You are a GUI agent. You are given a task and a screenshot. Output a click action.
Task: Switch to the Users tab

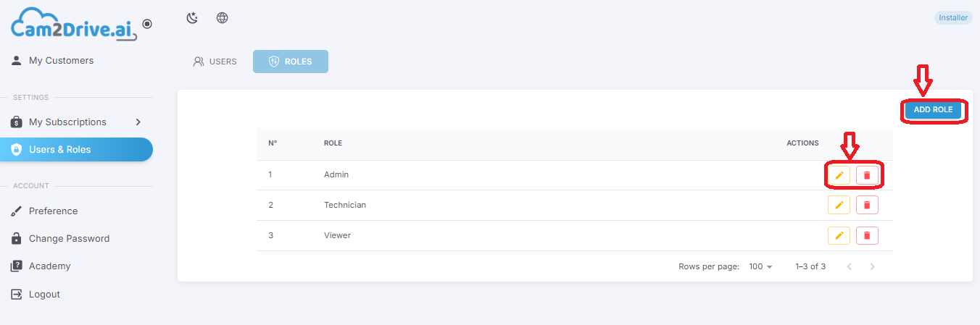pyautogui.click(x=215, y=62)
